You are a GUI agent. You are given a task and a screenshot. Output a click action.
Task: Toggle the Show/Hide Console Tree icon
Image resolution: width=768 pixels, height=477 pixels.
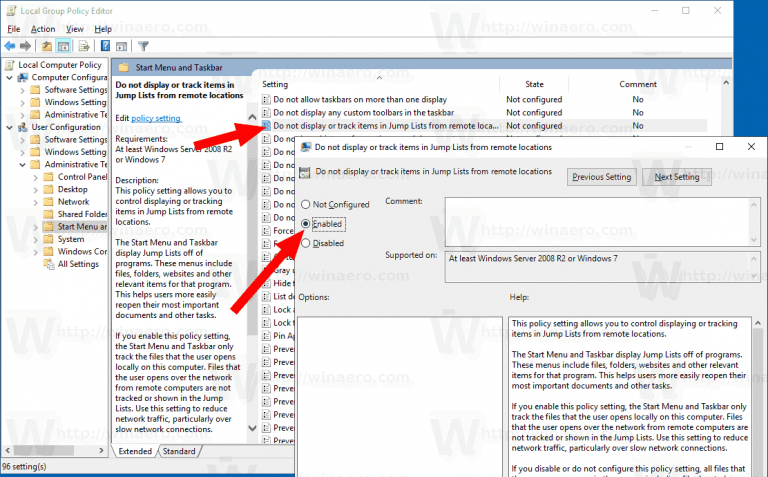pyautogui.click(x=63, y=46)
